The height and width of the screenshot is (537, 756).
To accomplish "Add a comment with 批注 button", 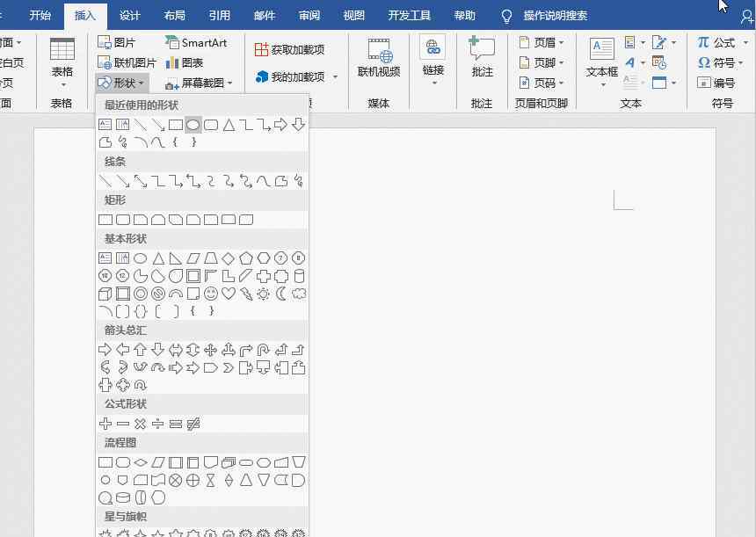I will (482, 58).
